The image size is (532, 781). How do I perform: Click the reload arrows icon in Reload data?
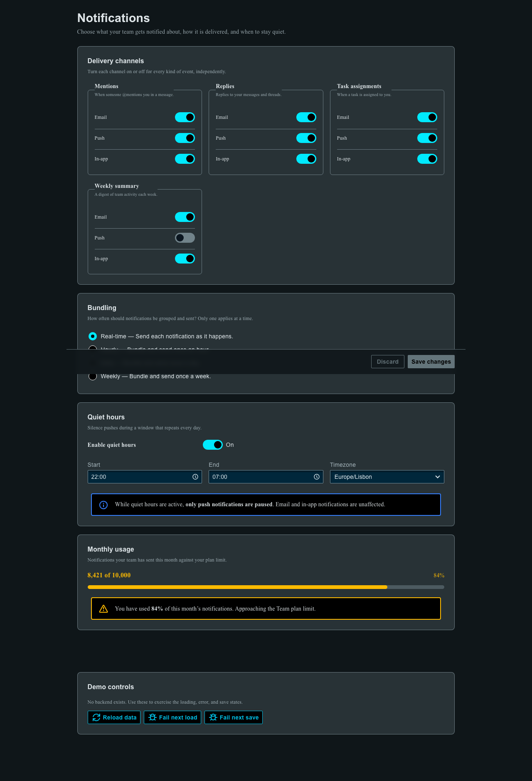[x=96, y=717]
